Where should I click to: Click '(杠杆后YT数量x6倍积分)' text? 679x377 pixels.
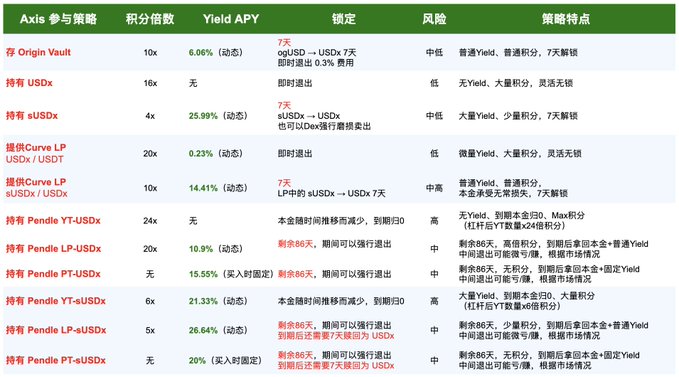[x=512, y=306]
